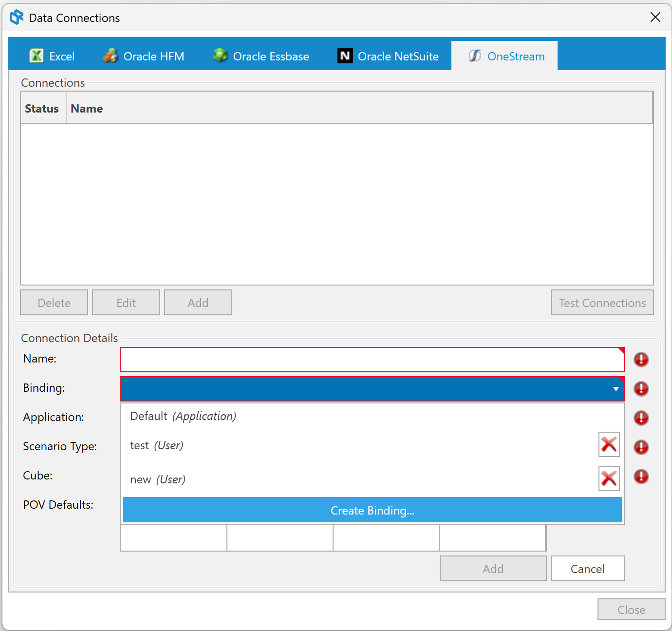Click the error icon beside Cube row
Viewport: 672px width, 631px height.
(641, 477)
